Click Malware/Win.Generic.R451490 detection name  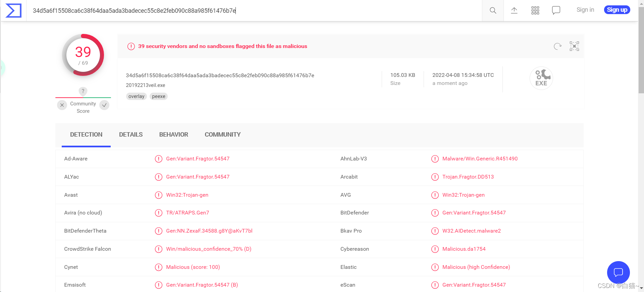[480, 159]
